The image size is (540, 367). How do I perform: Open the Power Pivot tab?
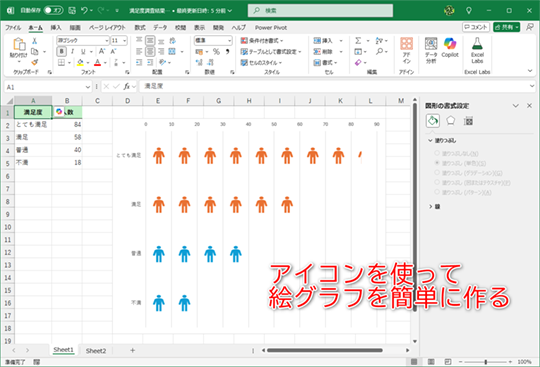coord(271,28)
